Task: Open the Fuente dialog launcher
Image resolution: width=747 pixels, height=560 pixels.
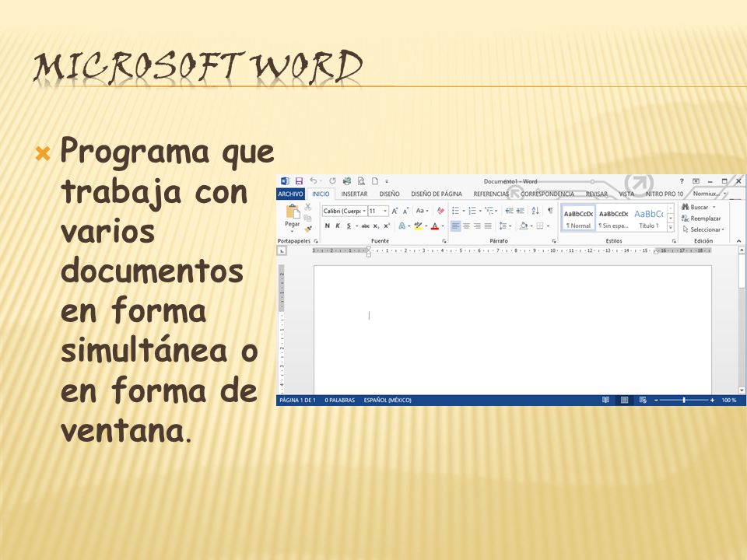Action: [444, 241]
